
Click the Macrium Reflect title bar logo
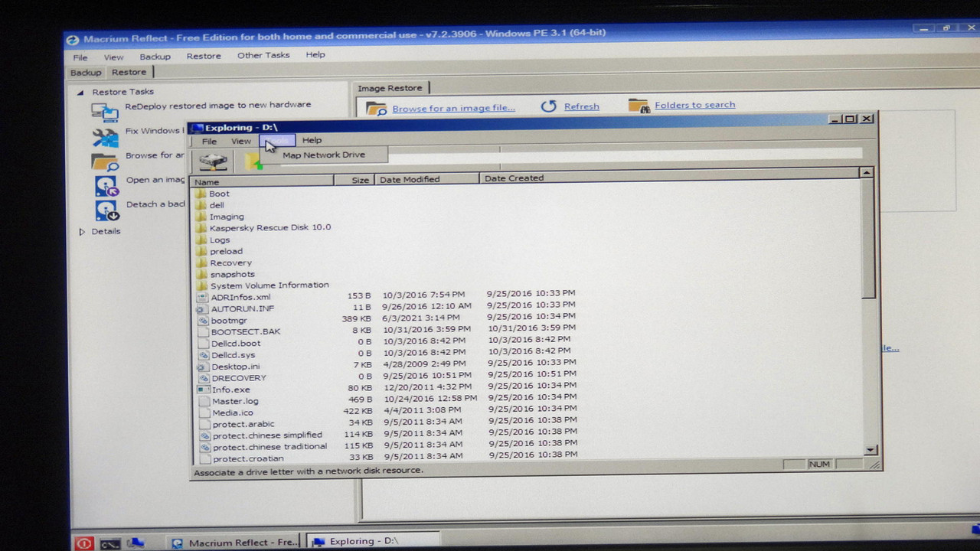pos(73,40)
